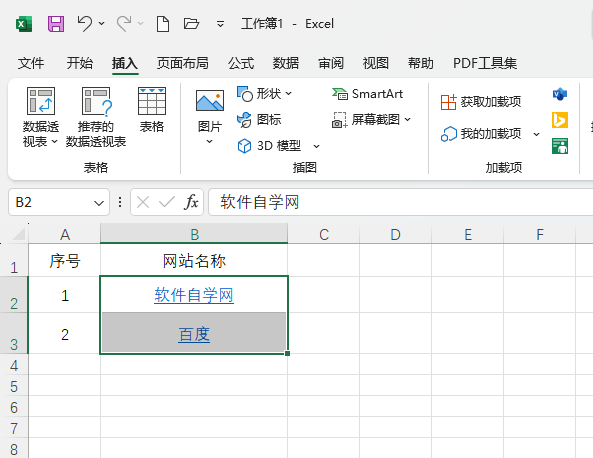Open a file via folder icon
593x458 pixels.
(191, 24)
